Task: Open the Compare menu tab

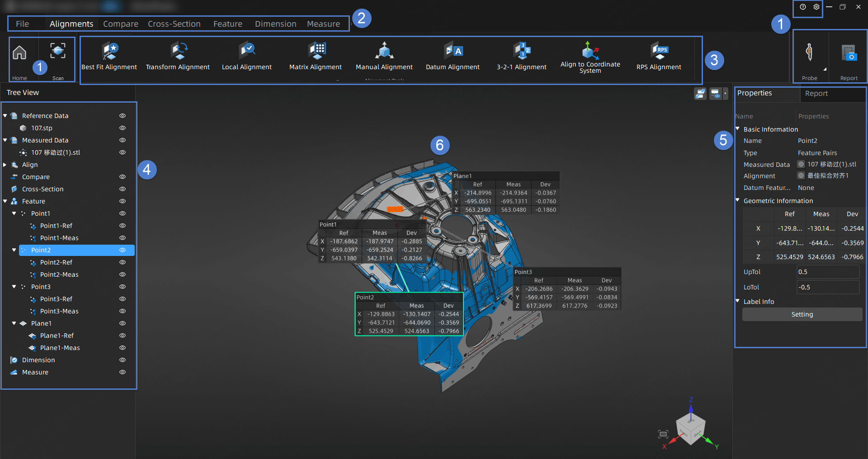Action: tap(121, 24)
